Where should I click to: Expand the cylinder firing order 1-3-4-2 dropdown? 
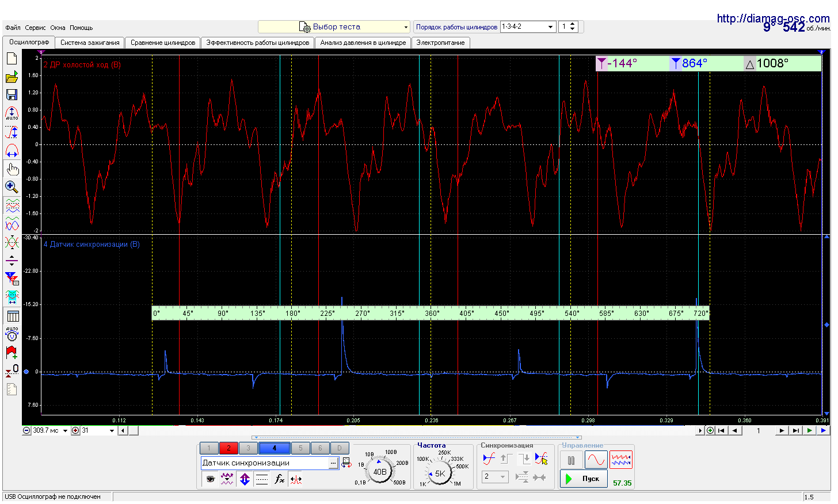pyautogui.click(x=551, y=26)
